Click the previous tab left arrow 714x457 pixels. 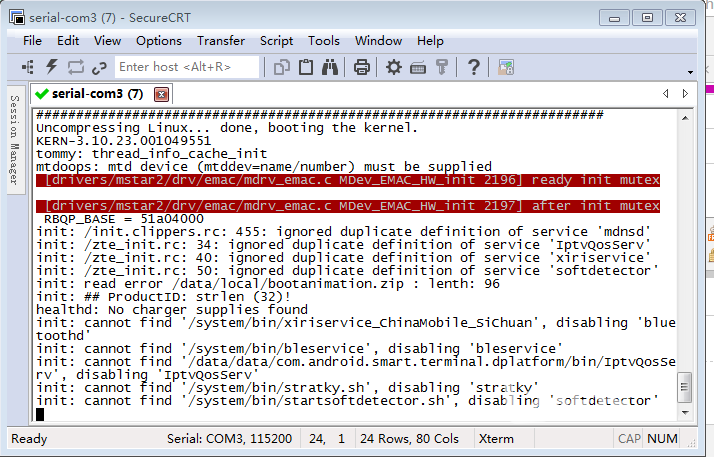click(x=666, y=94)
